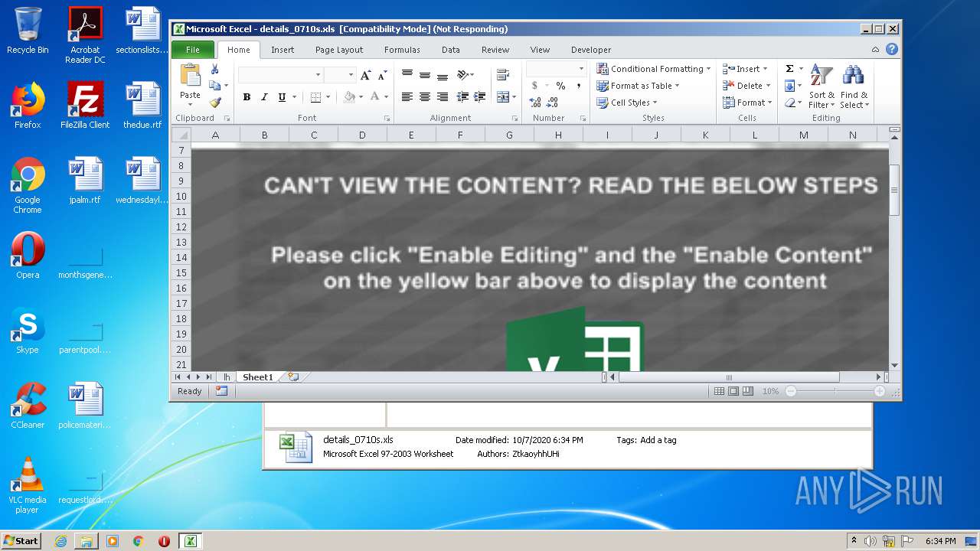
Task: Click vertical scrollbar down arrow
Action: [x=894, y=366]
